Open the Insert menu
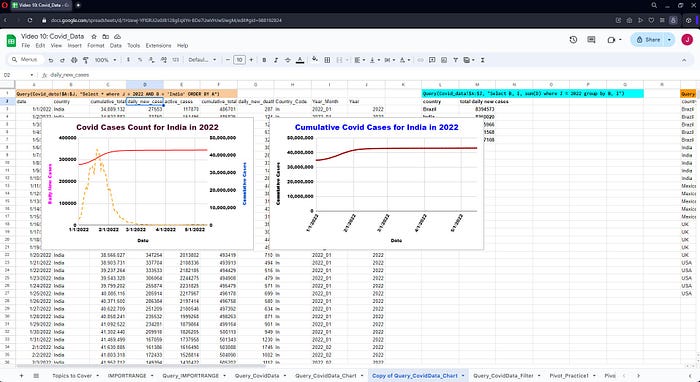Viewport: 700px width, 382px height. [75, 46]
